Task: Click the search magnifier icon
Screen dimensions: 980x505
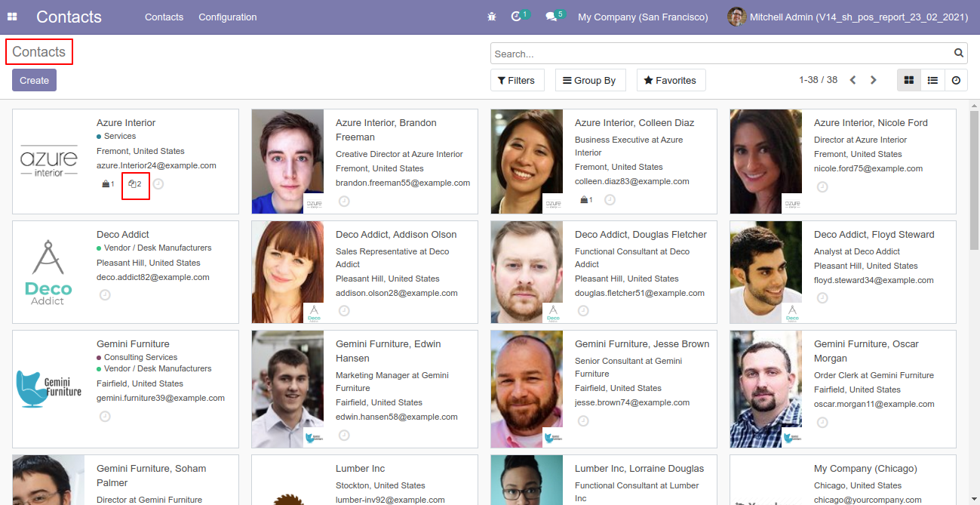Action: pos(959,54)
